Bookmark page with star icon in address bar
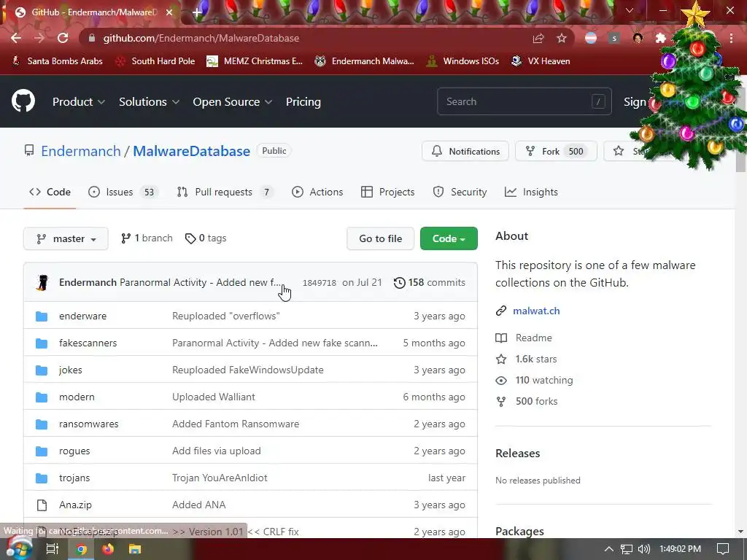The image size is (747, 560). pyautogui.click(x=562, y=38)
